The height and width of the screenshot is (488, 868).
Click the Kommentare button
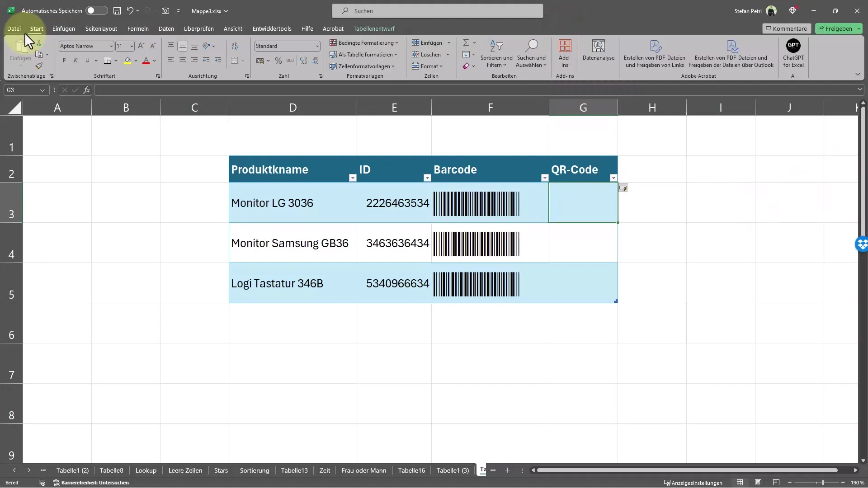[x=786, y=28]
